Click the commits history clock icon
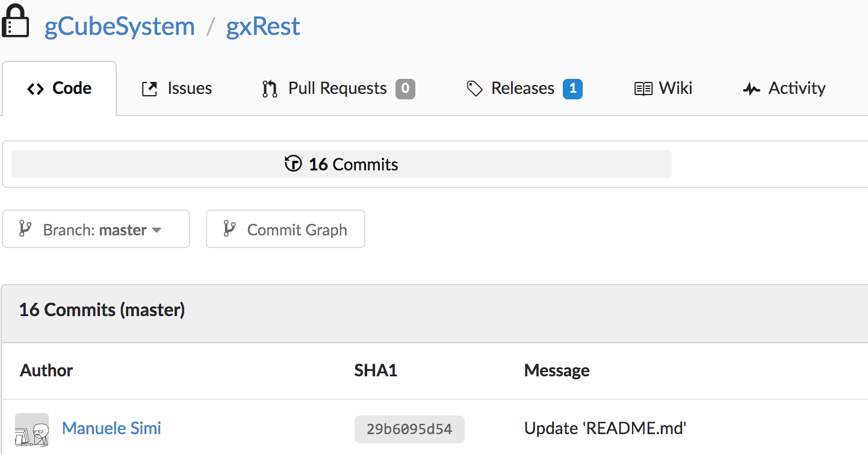 point(293,164)
